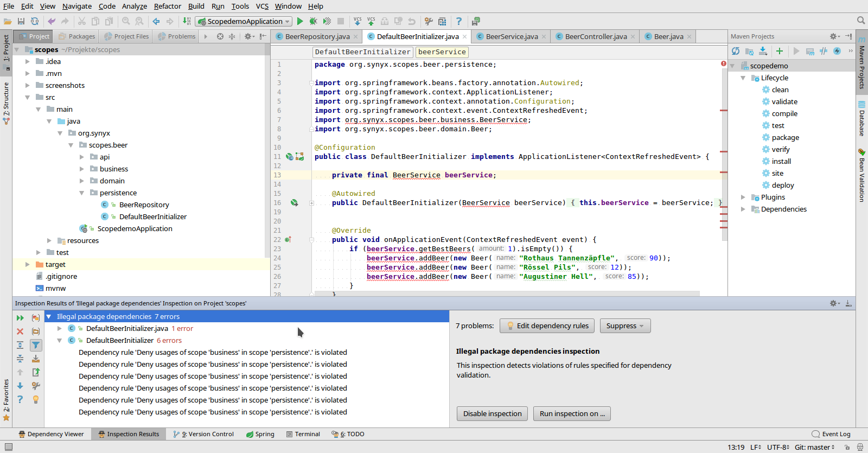Click Run inspection on ... button
The width and height of the screenshot is (868, 453).
point(572,413)
